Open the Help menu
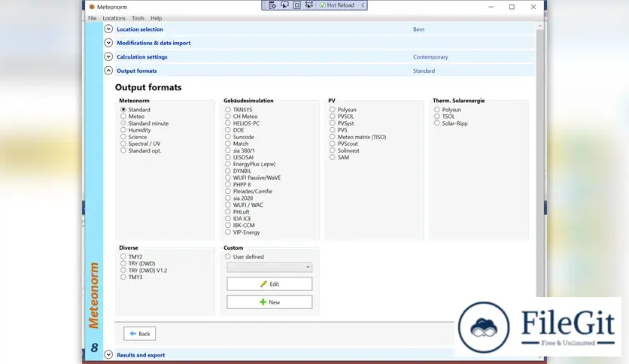The image size is (629, 364). tap(156, 18)
